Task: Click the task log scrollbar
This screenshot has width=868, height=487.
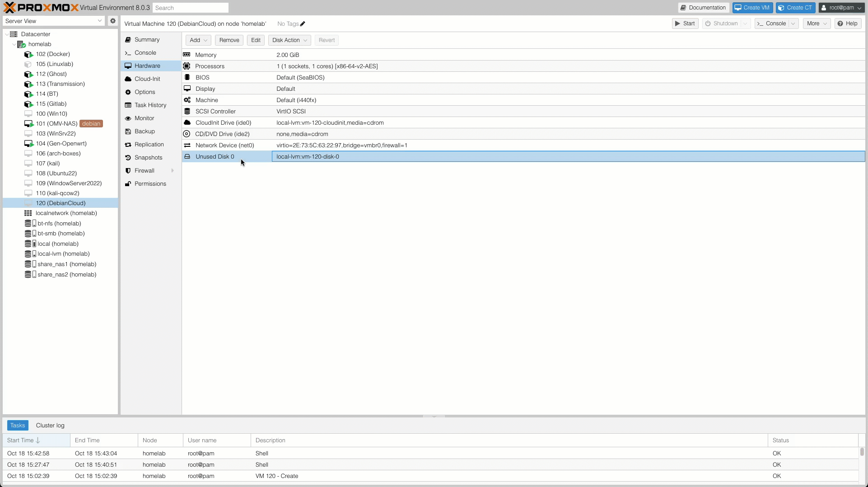Action: click(862, 452)
